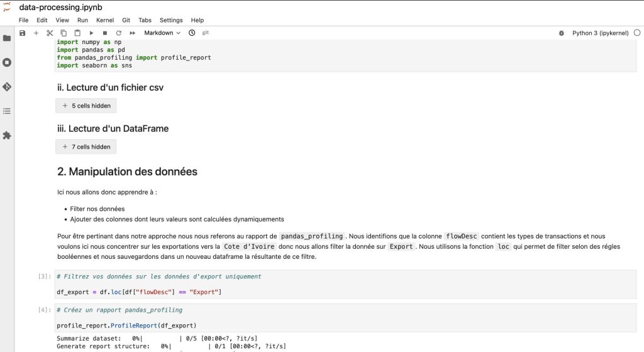This screenshot has height=352, width=644.
Task: Copy the selected cells icon
Action: click(64, 33)
